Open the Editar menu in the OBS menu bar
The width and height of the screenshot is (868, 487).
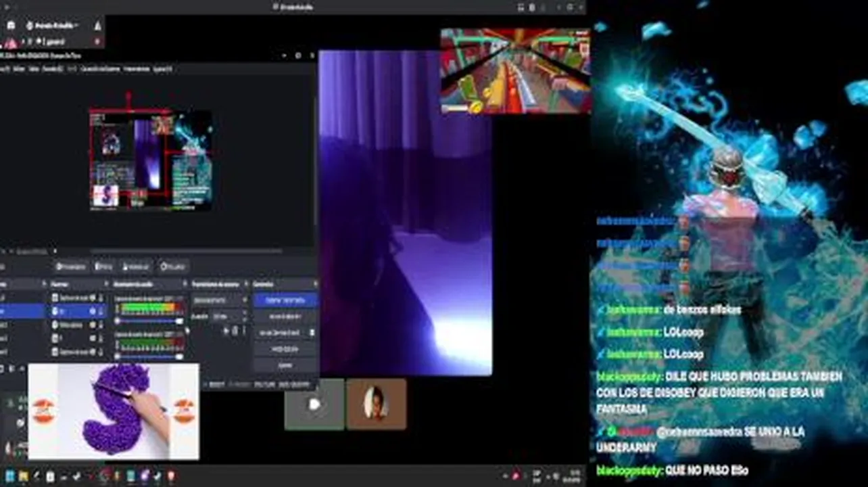coord(20,68)
